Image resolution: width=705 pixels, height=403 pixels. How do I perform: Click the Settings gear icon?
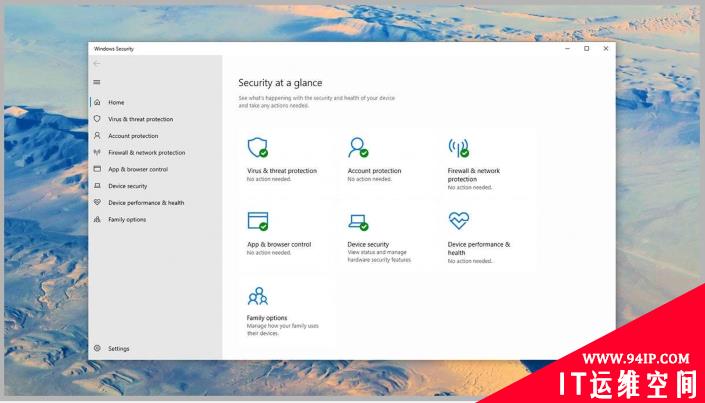[x=97, y=349]
